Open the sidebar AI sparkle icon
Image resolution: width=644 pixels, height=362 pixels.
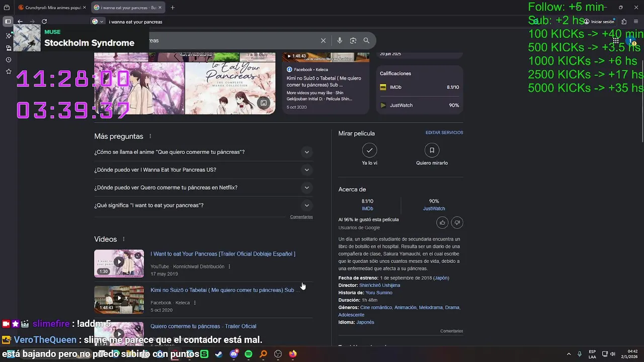coord(9,36)
